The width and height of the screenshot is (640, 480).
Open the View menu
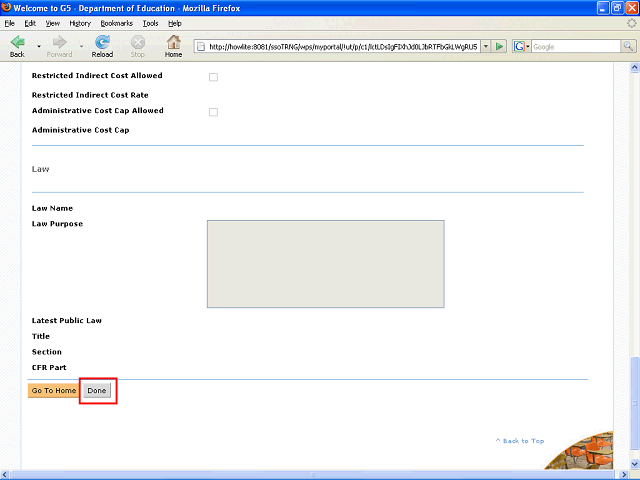pyautogui.click(x=52, y=23)
